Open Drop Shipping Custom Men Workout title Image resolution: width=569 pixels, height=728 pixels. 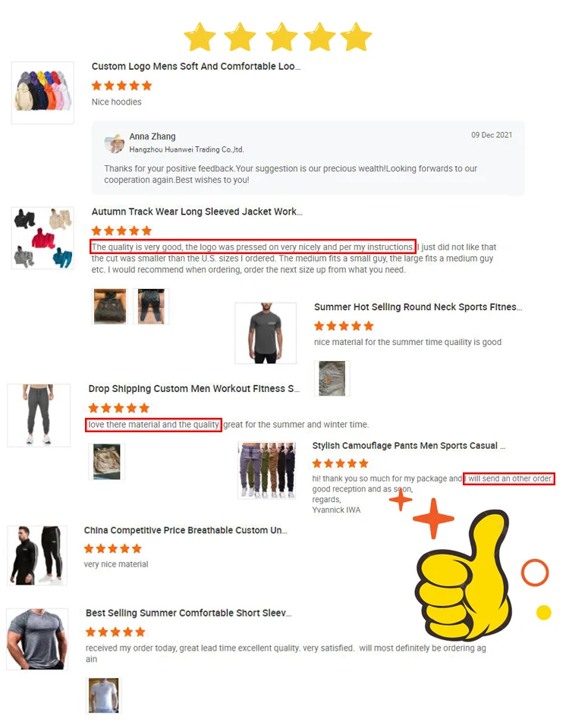[x=194, y=388]
